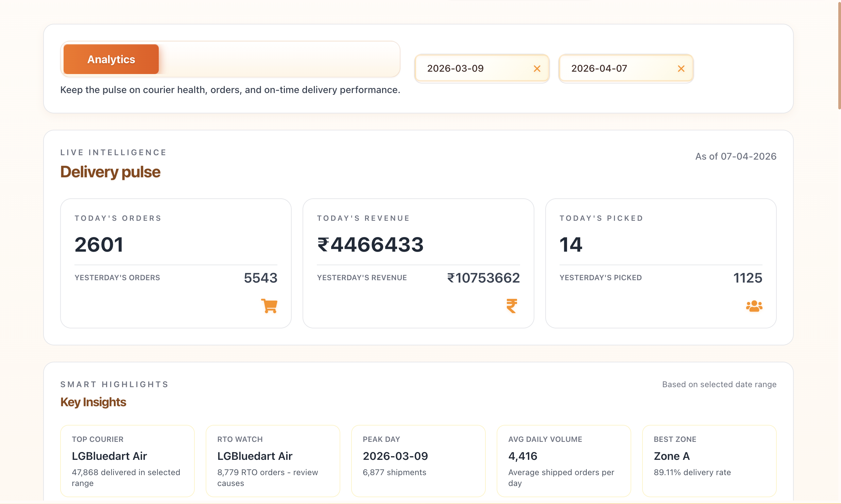
Task: Click the Peak Day date 2026-03-09
Action: [x=395, y=456]
